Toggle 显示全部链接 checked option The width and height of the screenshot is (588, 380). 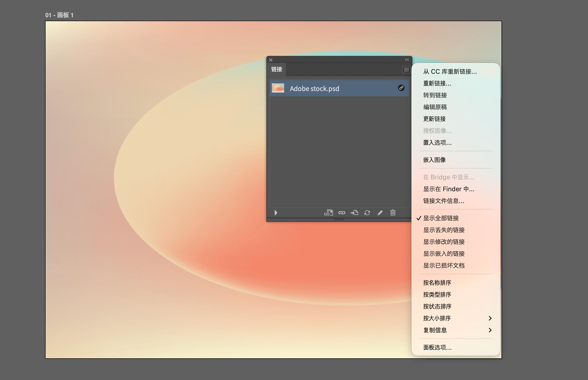tap(456, 218)
